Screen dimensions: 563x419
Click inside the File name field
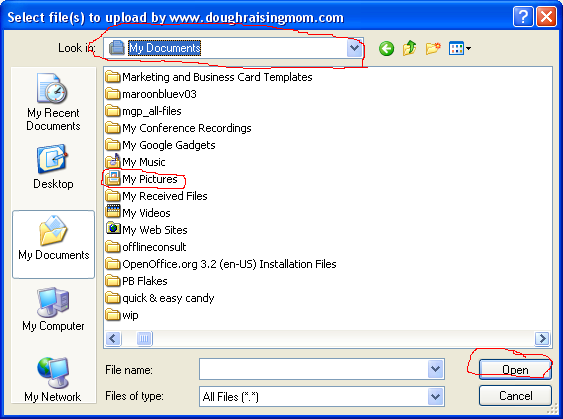pyautogui.click(x=314, y=369)
